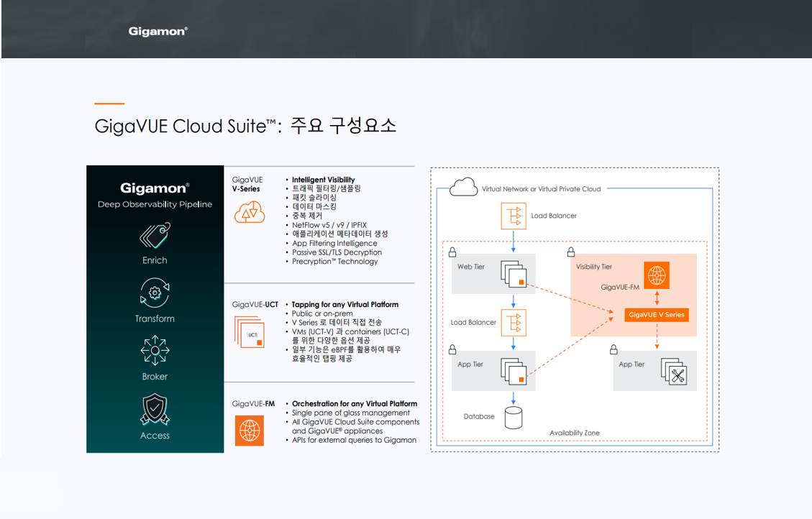Screen dimensions: 812x519
Task: Click the "Virtual Network or Virtual Private Cloud" label
Action: click(x=541, y=189)
